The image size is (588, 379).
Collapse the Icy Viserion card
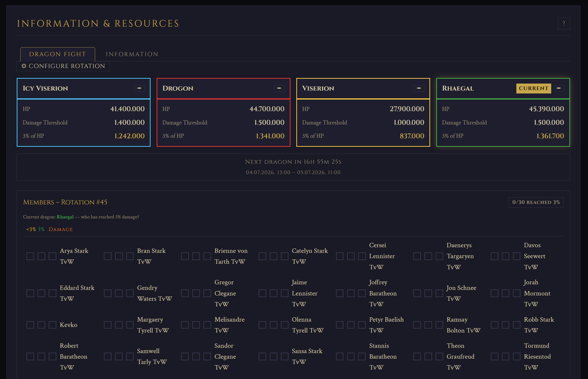(139, 88)
